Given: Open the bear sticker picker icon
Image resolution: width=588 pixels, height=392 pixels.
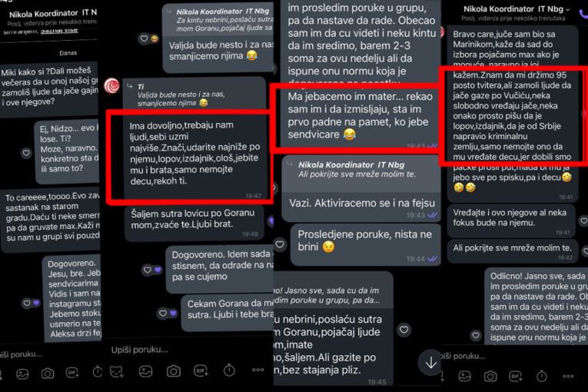Looking at the screenshot, I should click(x=117, y=371).
